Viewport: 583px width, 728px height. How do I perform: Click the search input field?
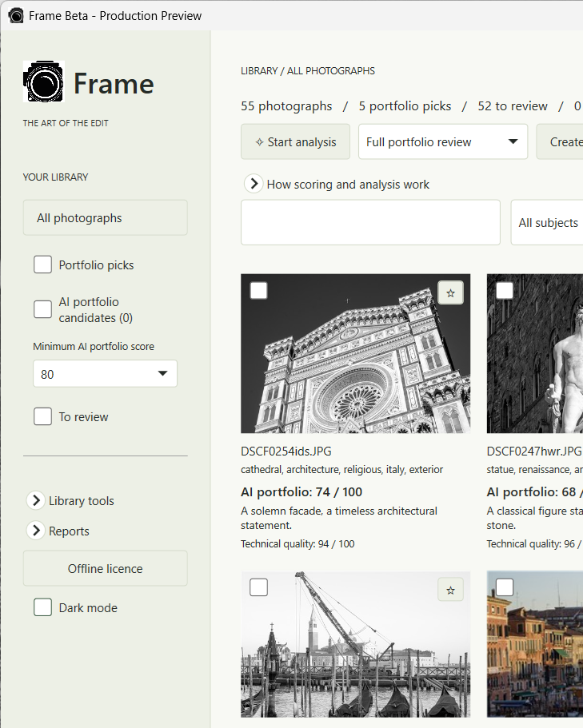click(371, 222)
